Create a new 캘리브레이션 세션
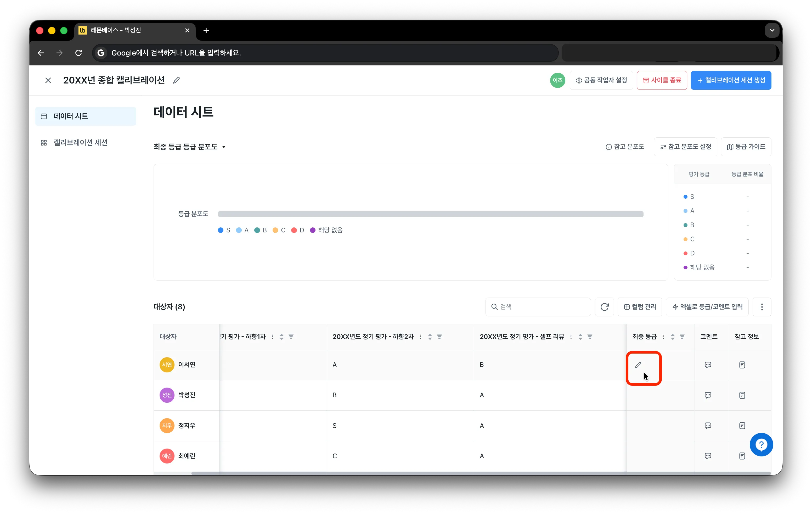812x514 pixels. pos(731,80)
